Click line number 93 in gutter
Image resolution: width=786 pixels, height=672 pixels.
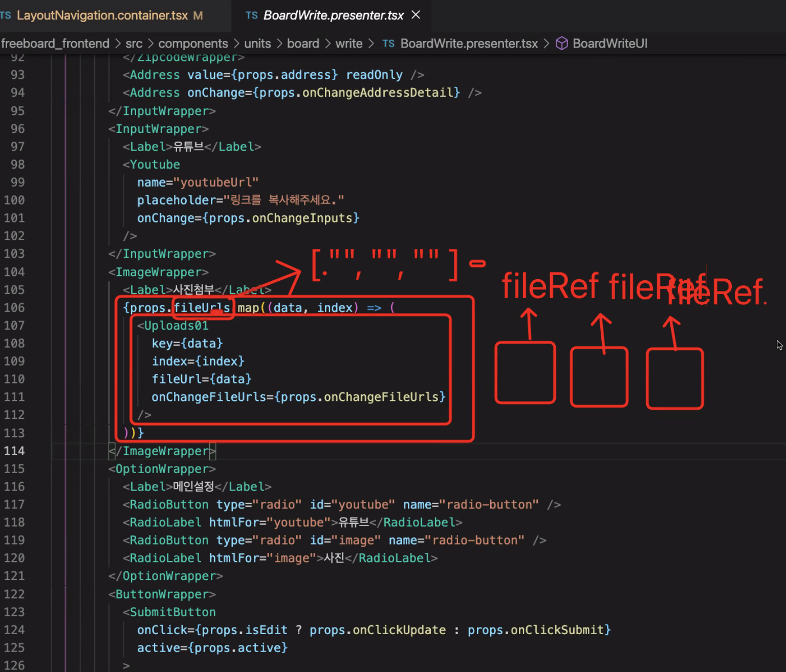click(17, 75)
